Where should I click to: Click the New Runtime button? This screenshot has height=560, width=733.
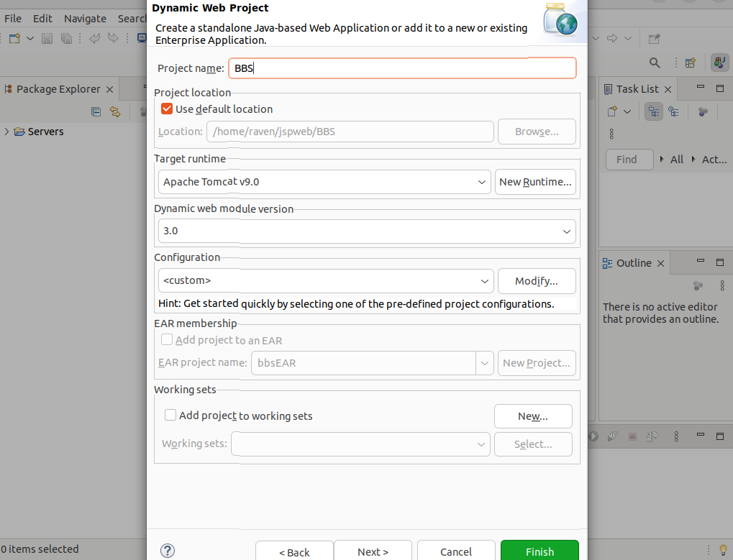[x=535, y=182]
